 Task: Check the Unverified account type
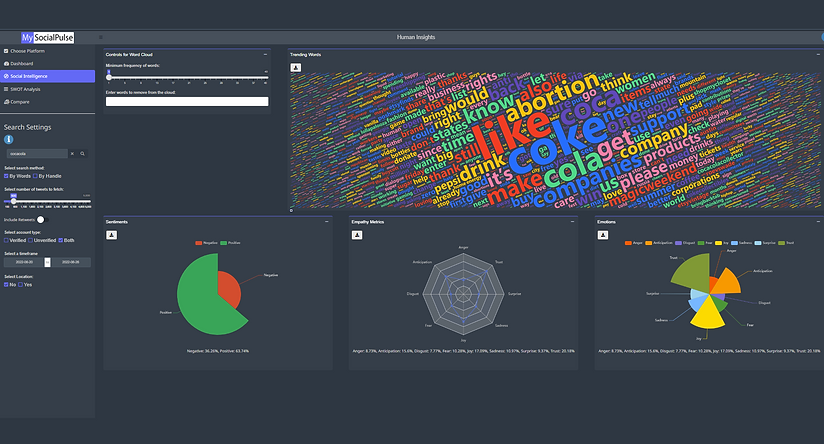(x=30, y=240)
